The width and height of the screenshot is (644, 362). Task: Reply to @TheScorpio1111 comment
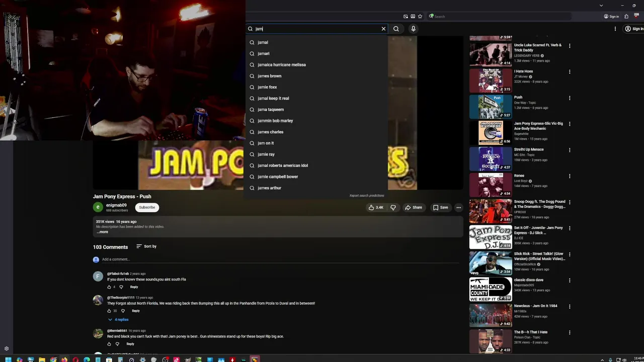[136, 311]
